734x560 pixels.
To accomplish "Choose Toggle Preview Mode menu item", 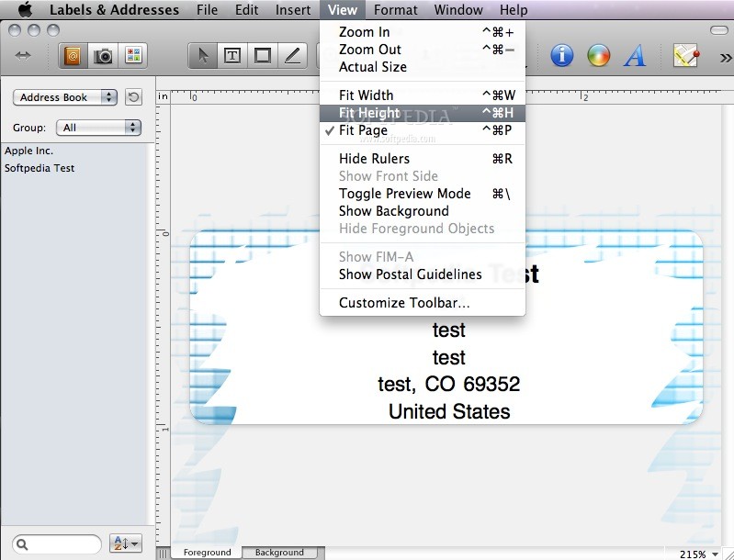I will [x=423, y=194].
